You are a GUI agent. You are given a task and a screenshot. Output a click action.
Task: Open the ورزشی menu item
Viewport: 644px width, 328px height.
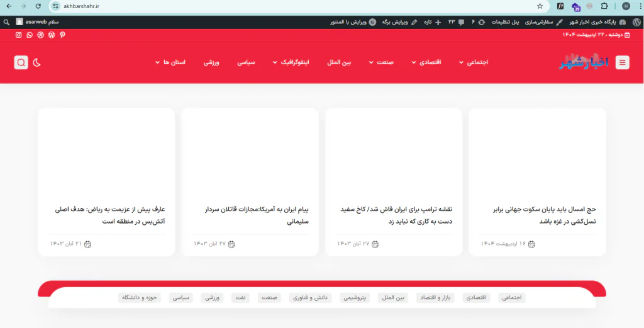tap(211, 62)
